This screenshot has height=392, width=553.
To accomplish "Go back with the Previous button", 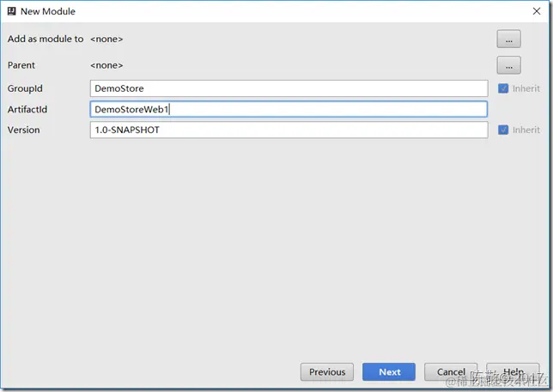I will tap(327, 372).
